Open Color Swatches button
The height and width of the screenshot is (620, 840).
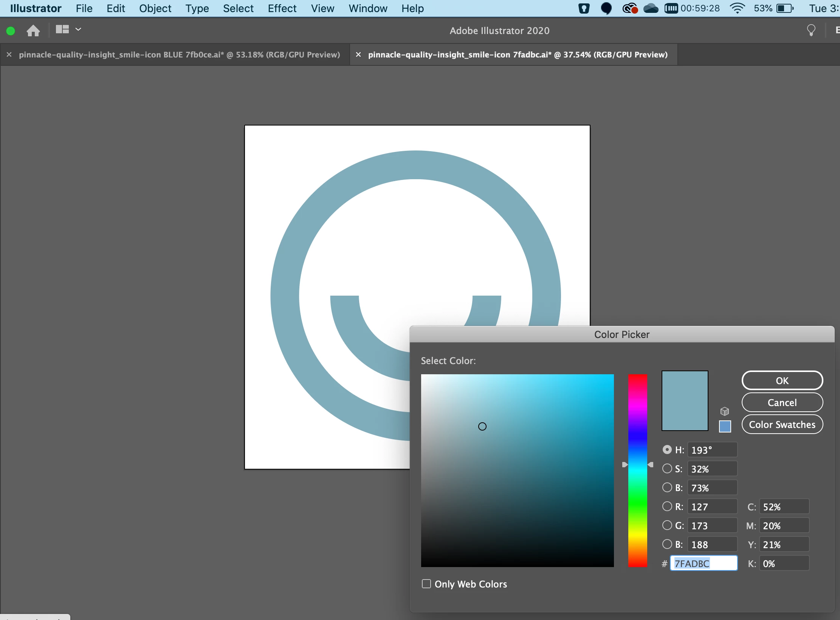pyautogui.click(x=782, y=425)
